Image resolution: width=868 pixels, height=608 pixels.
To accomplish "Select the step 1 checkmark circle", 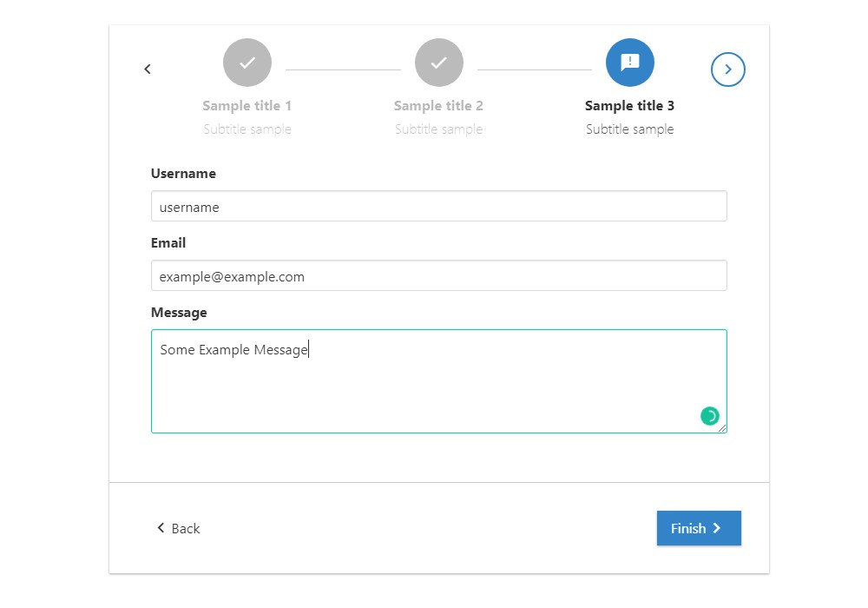I will 247,63.
